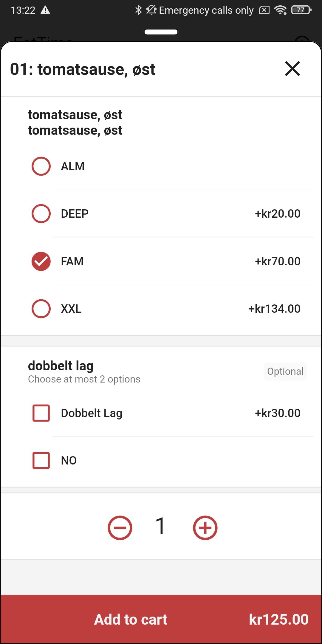The image size is (322, 644).
Task: Tap the warning triangle status icon
Action: (x=45, y=10)
